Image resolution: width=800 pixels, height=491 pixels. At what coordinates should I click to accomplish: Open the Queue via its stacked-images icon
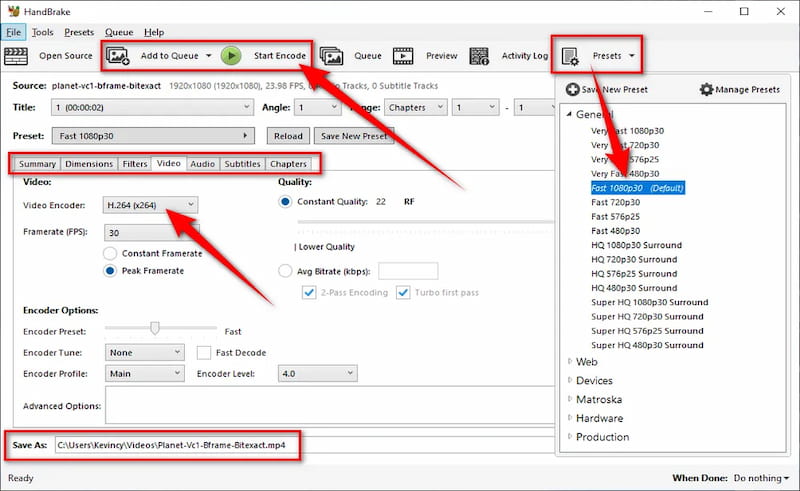coord(332,56)
